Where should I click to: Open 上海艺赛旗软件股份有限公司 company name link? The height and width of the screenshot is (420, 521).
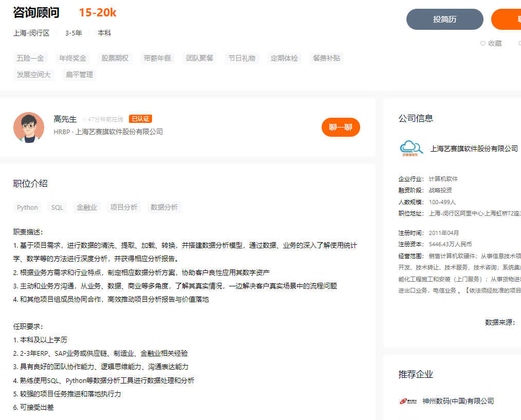point(474,149)
